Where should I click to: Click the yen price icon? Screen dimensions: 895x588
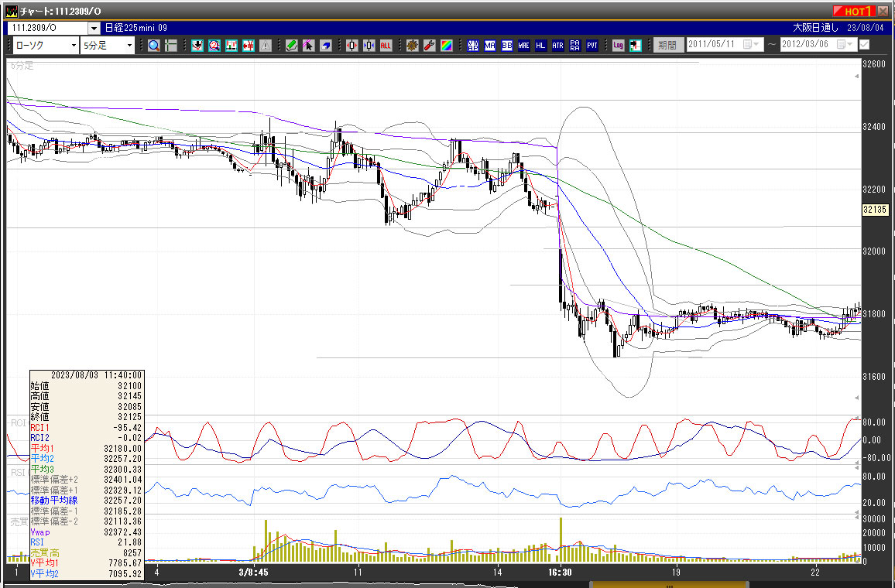pyautogui.click(x=249, y=46)
